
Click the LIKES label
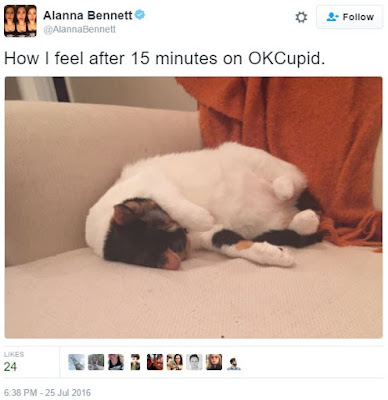click(x=14, y=354)
